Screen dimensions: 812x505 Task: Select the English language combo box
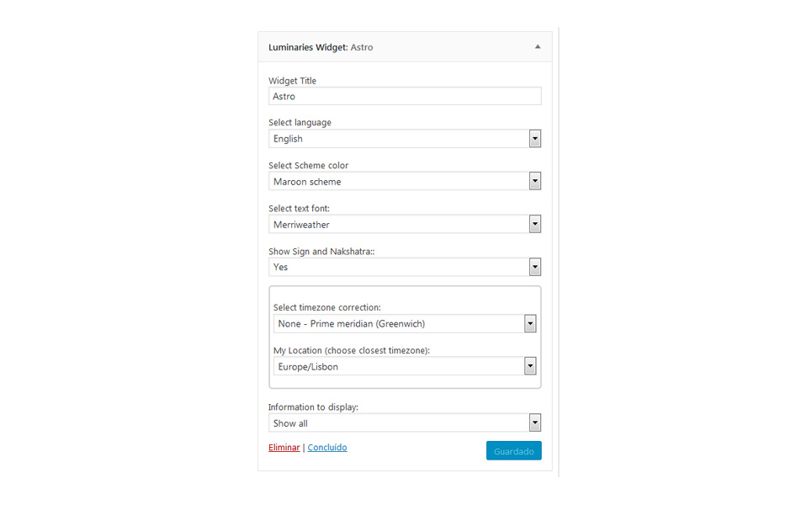point(405,139)
